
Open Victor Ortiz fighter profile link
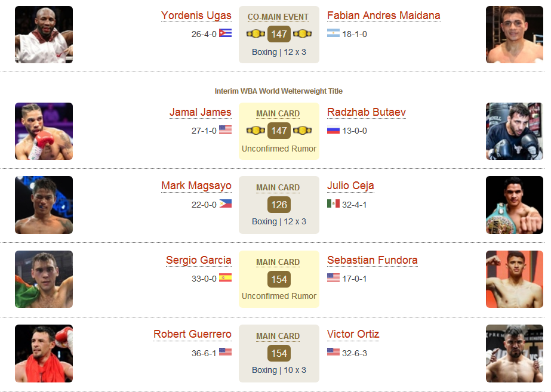pos(353,334)
